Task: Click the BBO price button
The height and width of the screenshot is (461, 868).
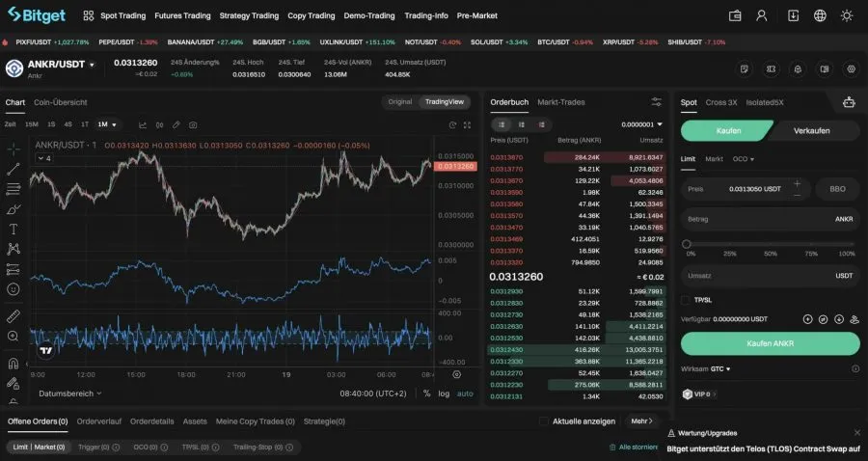Action: (837, 189)
